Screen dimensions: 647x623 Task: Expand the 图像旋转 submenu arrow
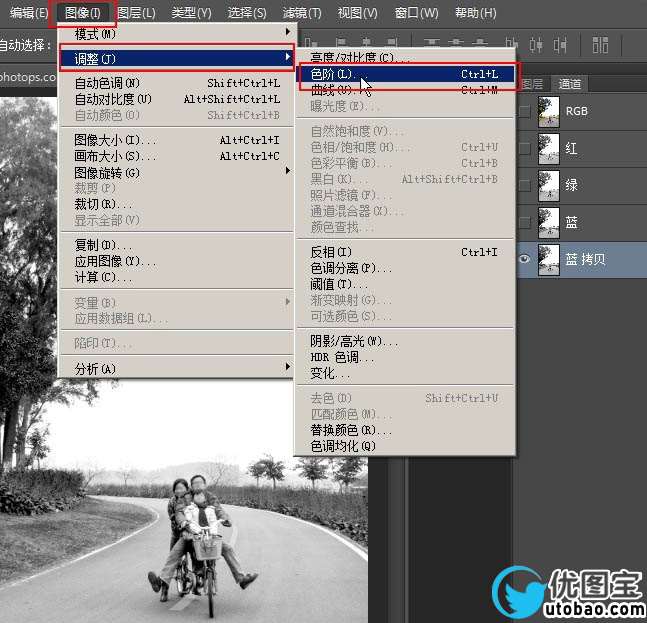[x=288, y=171]
